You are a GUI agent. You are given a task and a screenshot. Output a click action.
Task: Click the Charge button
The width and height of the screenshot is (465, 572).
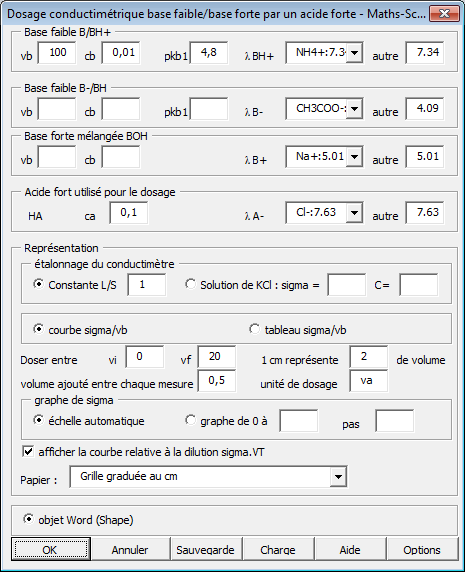point(278,549)
